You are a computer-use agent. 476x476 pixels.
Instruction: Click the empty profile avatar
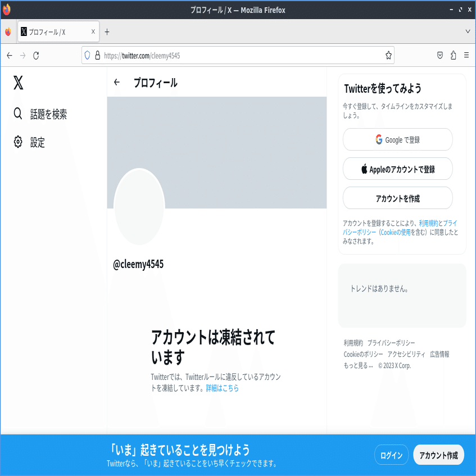point(139,207)
